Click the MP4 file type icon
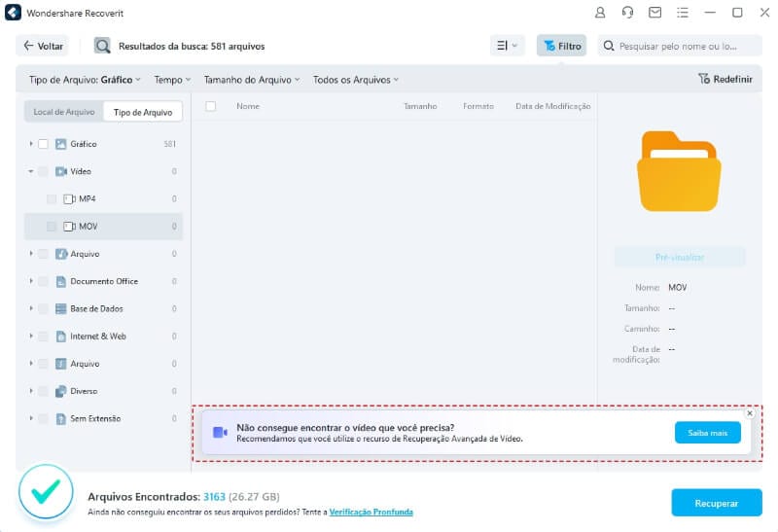 pos(69,199)
